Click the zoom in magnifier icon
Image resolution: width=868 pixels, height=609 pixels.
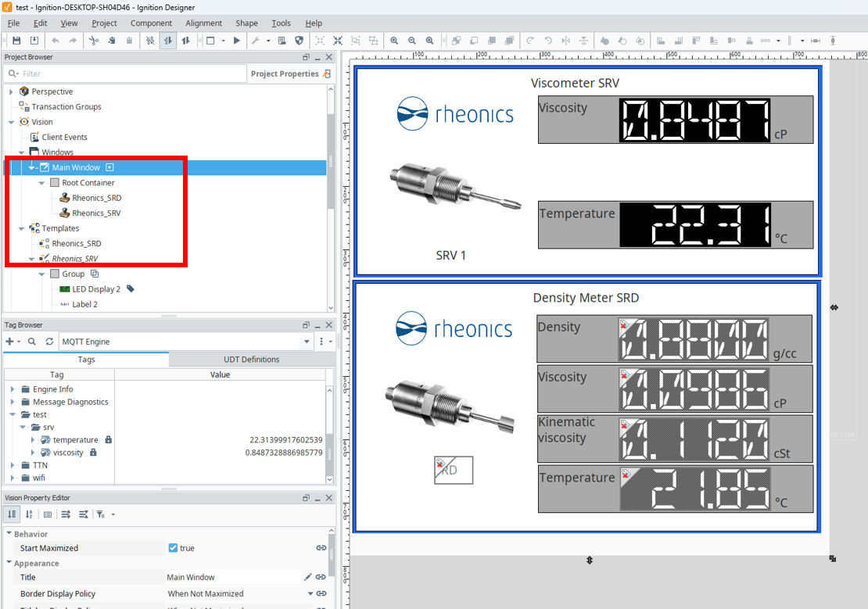point(393,41)
